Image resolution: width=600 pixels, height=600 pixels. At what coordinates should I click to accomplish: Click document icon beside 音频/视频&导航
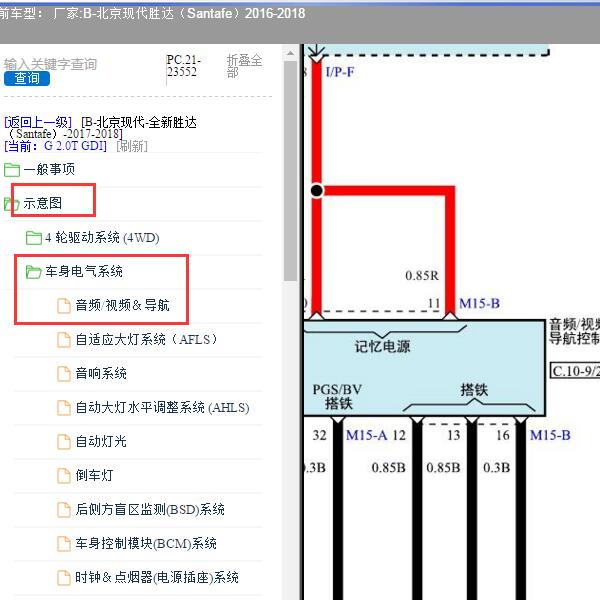64,306
